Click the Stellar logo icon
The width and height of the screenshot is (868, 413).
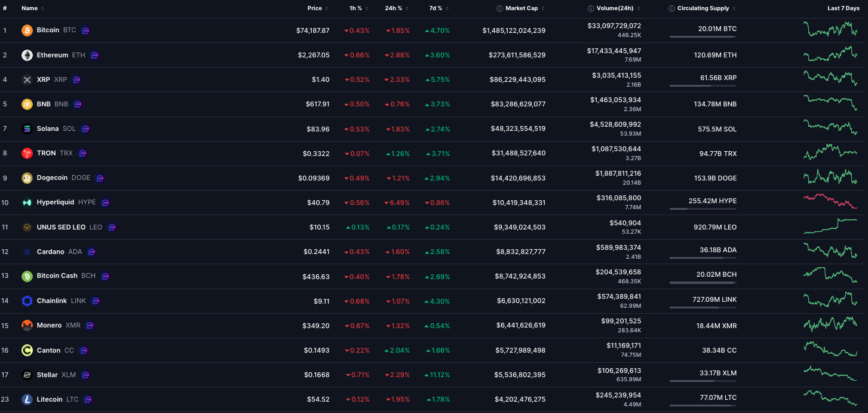(x=27, y=375)
